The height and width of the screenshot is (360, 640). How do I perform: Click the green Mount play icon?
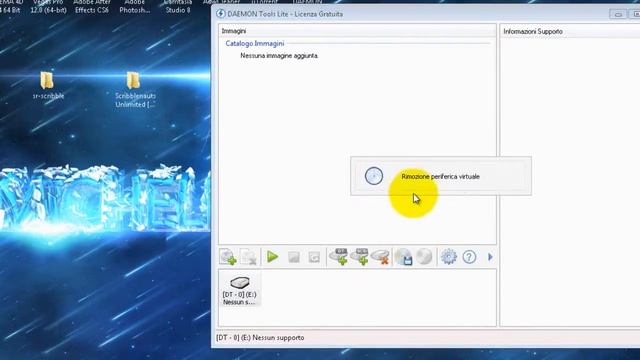[x=272, y=257]
